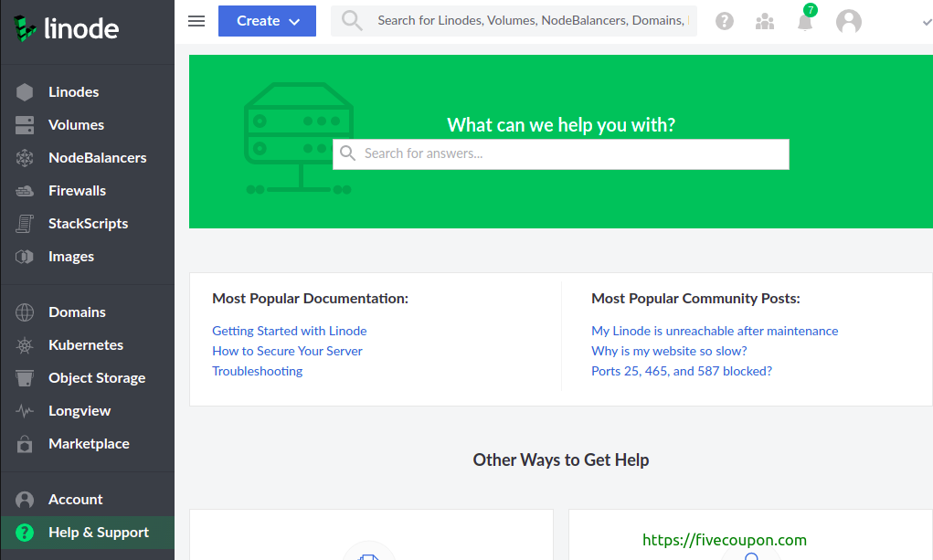The height and width of the screenshot is (560, 933).
Task: Open Getting Started with Linode link
Action: pyautogui.click(x=289, y=331)
